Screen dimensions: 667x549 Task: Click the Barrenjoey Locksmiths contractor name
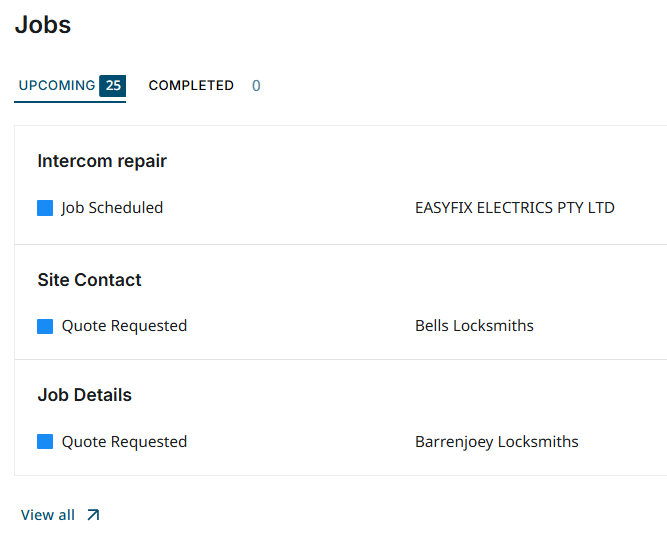coord(496,442)
